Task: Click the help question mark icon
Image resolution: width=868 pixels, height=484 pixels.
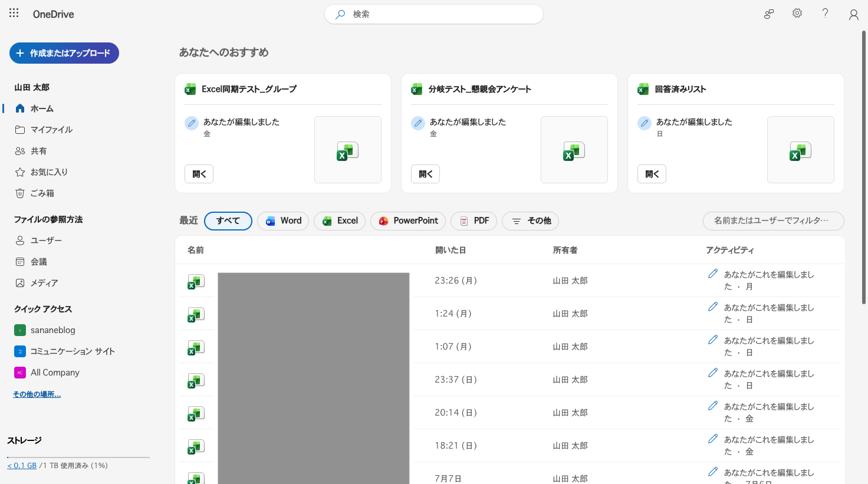Action: [826, 14]
